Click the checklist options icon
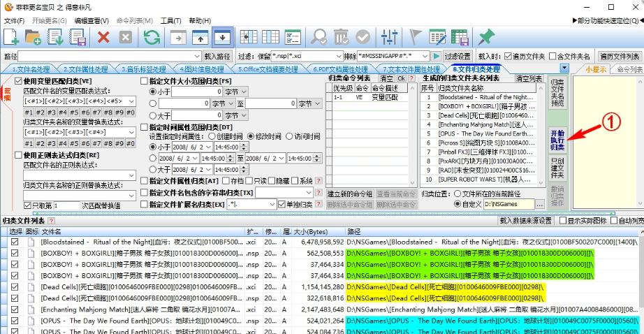Viewport: 644px width, 334px height. click(x=293, y=38)
